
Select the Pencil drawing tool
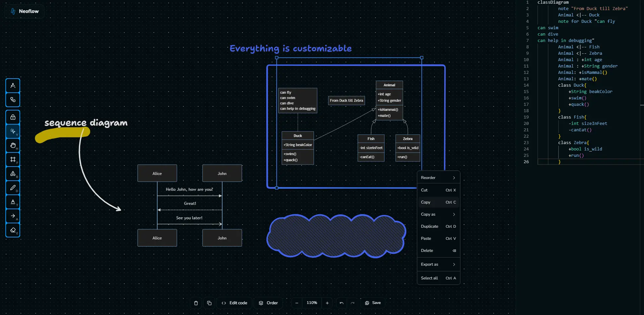(13, 188)
